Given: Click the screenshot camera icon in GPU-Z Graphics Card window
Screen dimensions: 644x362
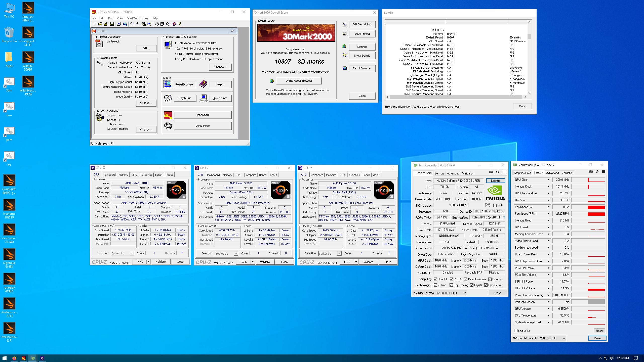Looking at the screenshot, I should coord(491,172).
